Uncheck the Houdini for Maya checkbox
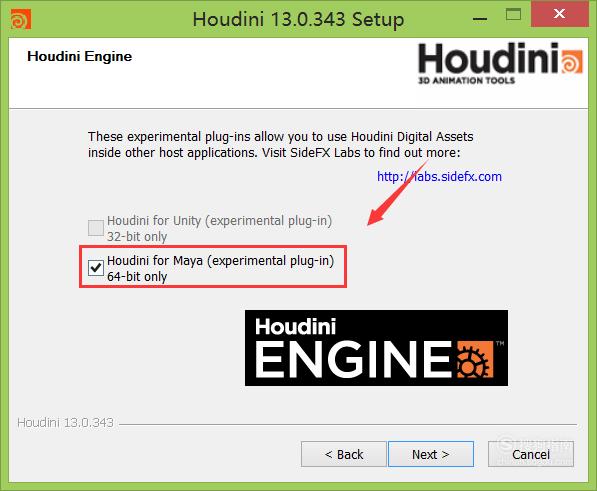Image resolution: width=597 pixels, height=491 pixels. [96, 268]
